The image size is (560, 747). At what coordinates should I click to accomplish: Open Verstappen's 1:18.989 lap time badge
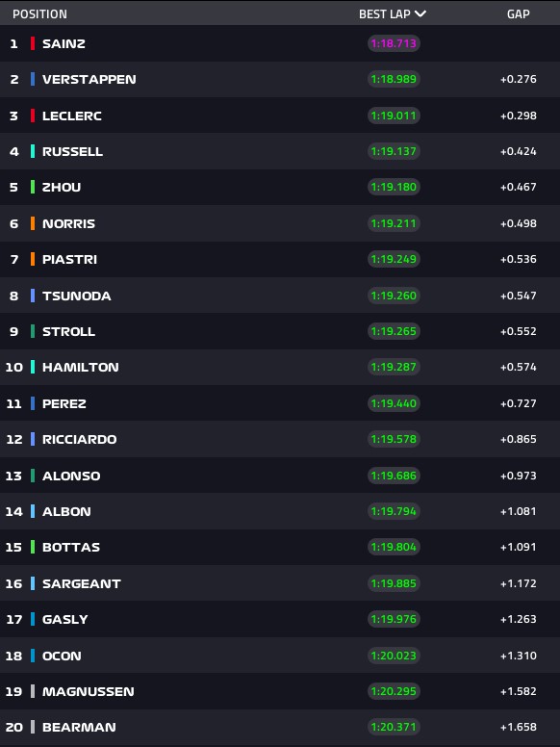click(394, 79)
